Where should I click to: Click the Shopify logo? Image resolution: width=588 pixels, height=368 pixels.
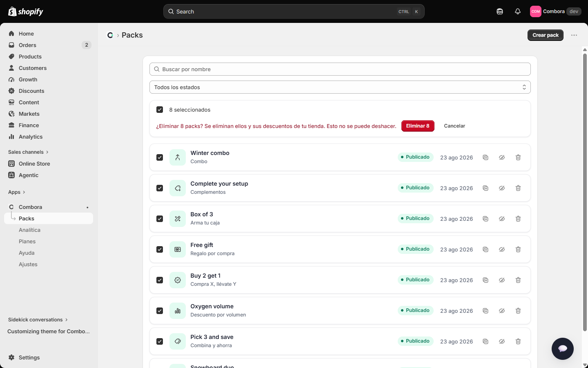26,11
